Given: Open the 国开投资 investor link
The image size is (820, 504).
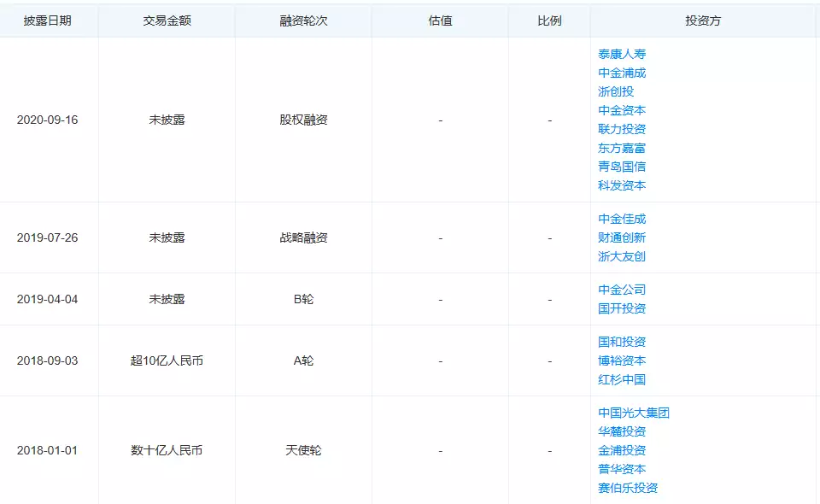Looking at the screenshot, I should point(622,308).
